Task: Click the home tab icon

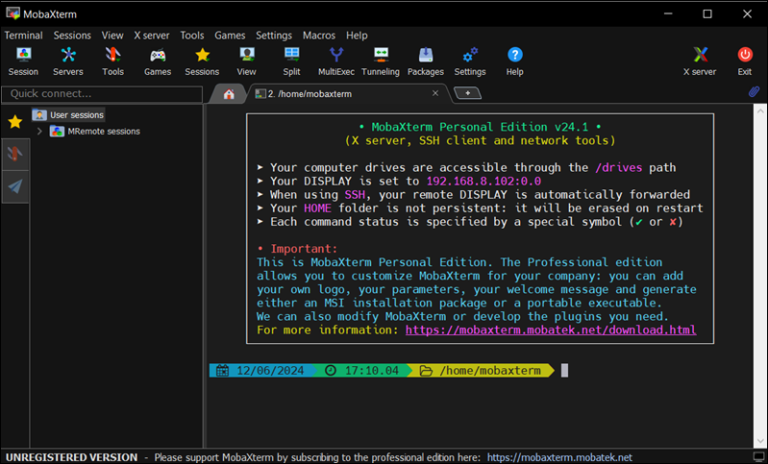Action: [x=229, y=94]
